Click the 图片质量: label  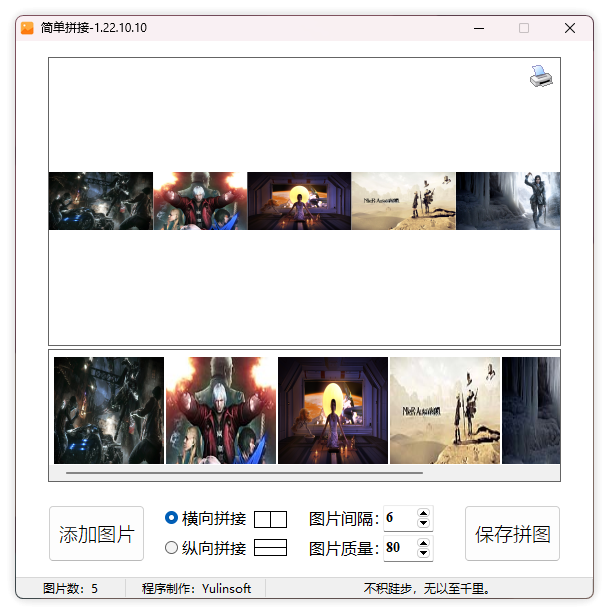click(344, 549)
